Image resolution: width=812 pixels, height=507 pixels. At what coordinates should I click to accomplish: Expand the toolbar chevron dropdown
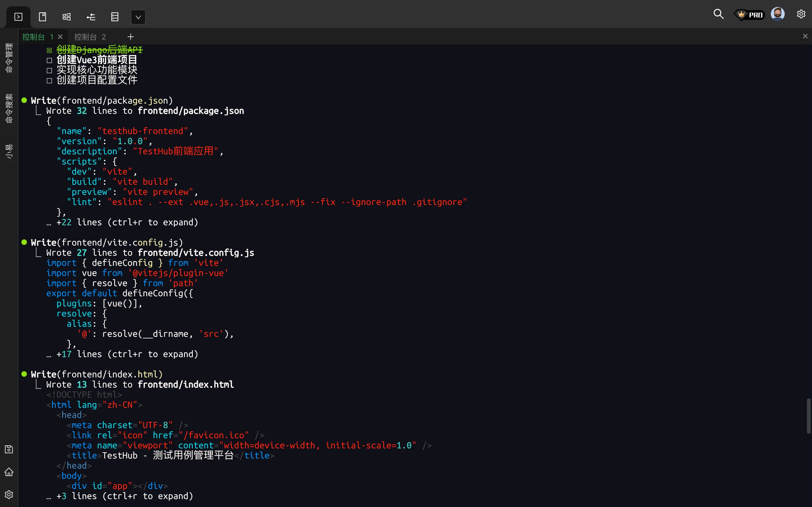[138, 17]
